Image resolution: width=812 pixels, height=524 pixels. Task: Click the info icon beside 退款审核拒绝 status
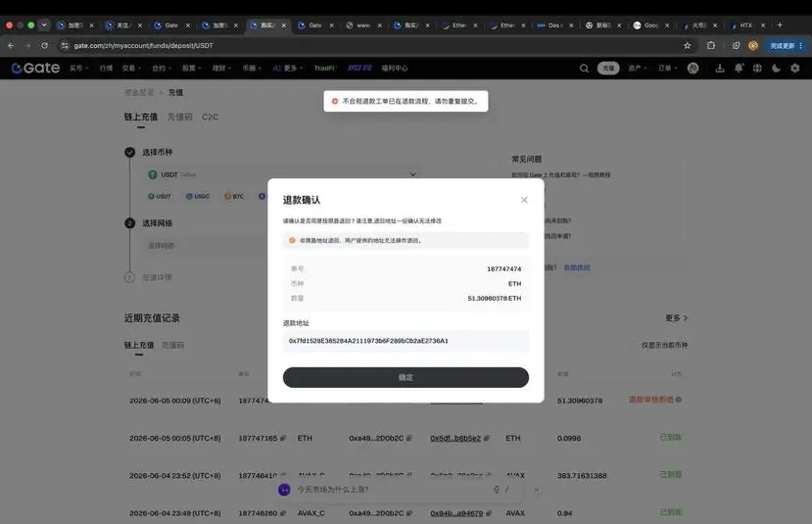[x=679, y=400]
